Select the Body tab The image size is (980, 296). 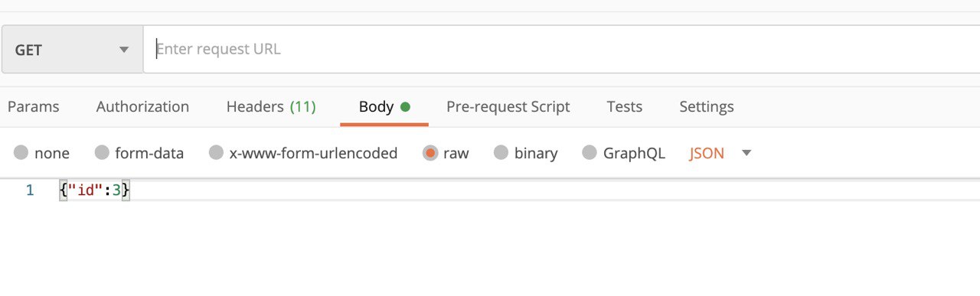(384, 107)
